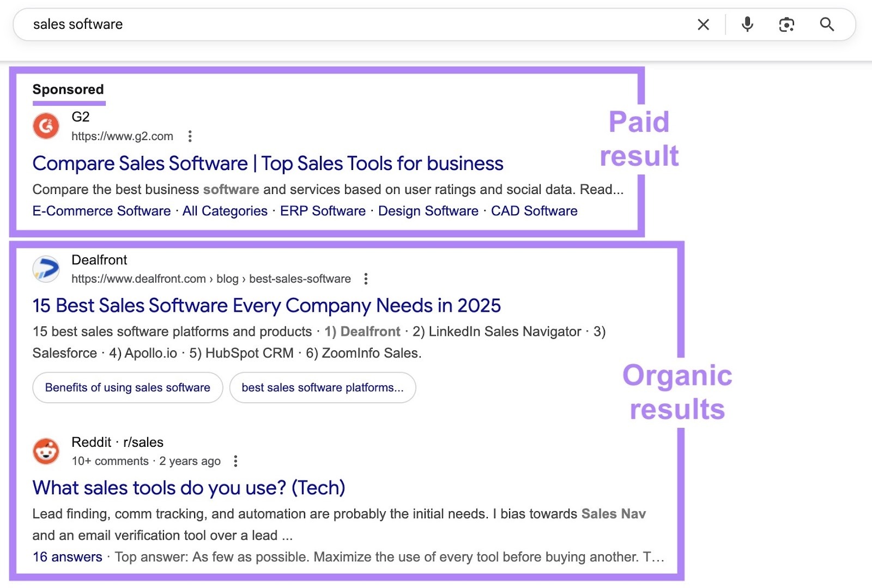Start voice search with microphone icon
Viewport: 872px width, 588px height.
click(747, 25)
